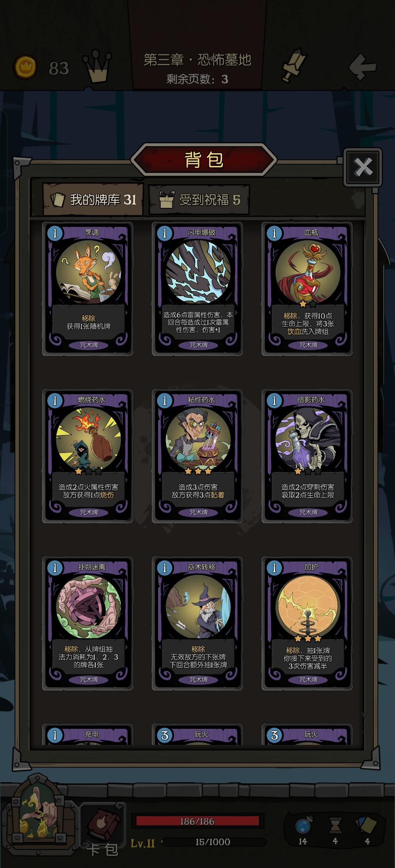Tap the crown rank icon
Viewport: 395px width, 868px height.
pos(97,66)
